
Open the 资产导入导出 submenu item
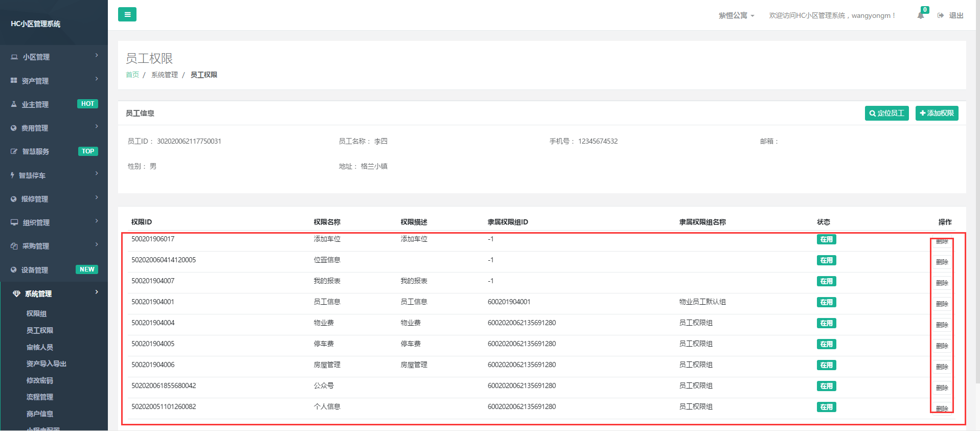point(47,364)
